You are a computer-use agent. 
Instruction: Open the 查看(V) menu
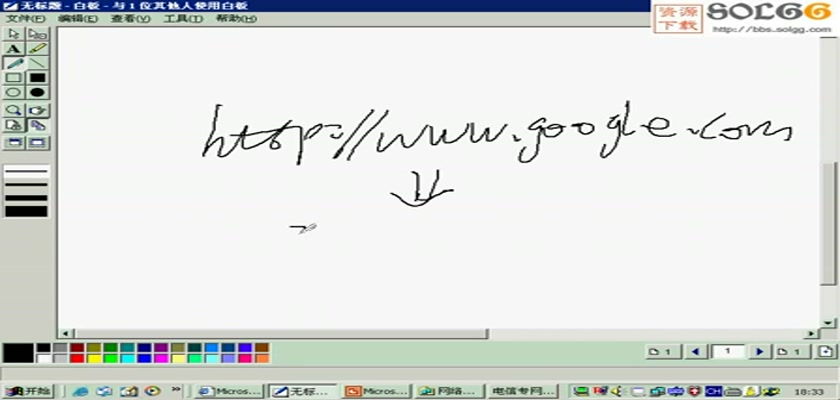[130, 19]
